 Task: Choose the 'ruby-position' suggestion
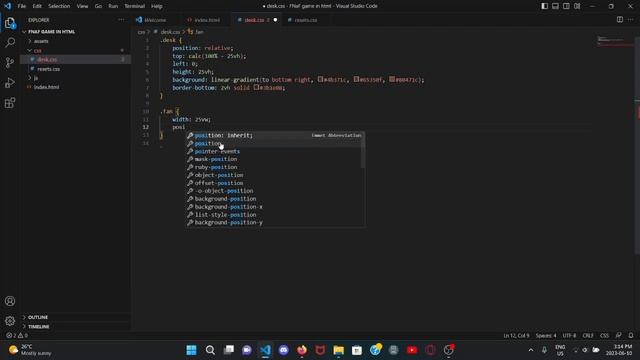[273, 167]
